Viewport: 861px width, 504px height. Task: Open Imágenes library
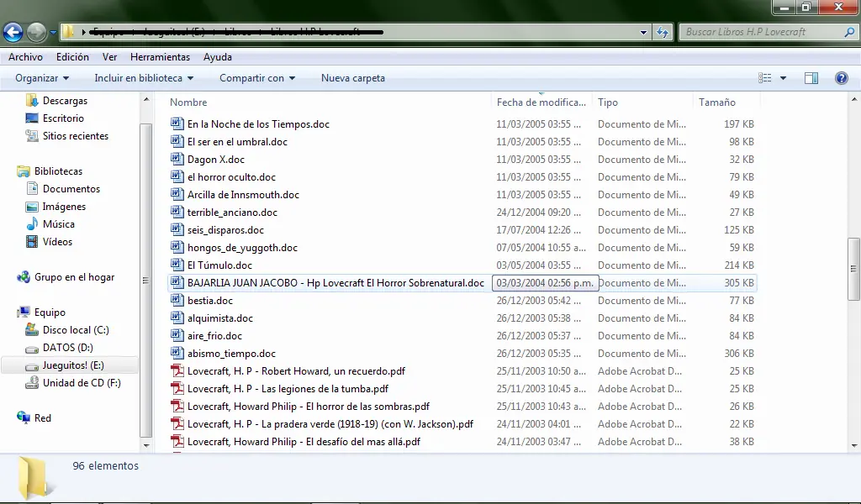point(64,207)
